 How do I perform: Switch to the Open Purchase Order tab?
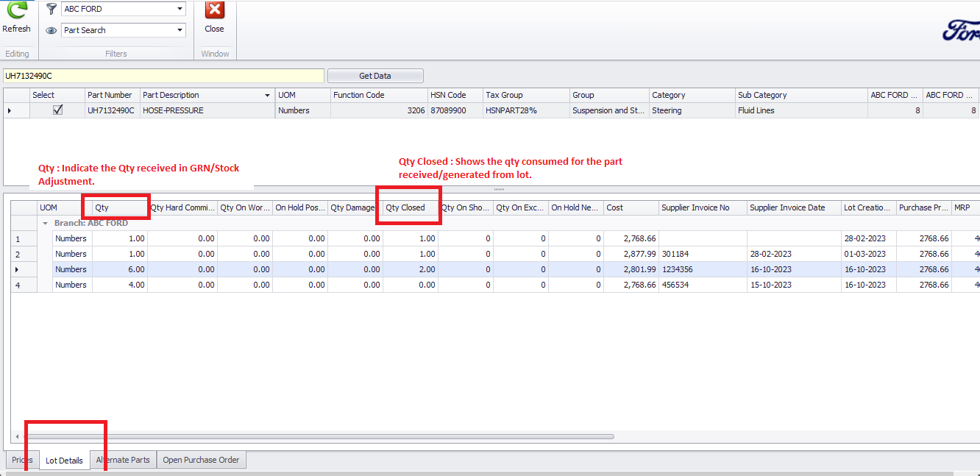(x=201, y=460)
